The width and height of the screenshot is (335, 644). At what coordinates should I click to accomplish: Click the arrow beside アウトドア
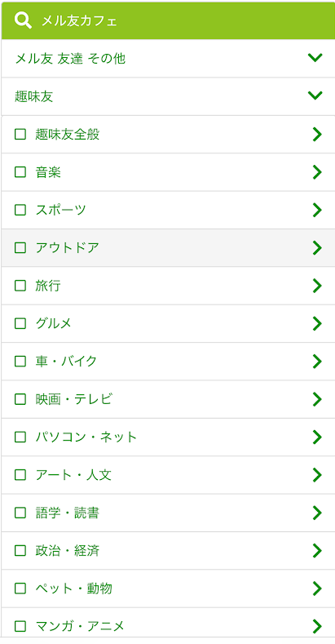point(316,247)
